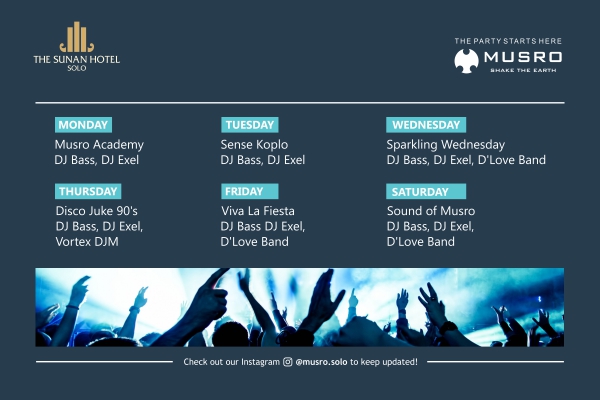600x400 pixels.
Task: Select the Tuesday day label
Action: pos(249,125)
